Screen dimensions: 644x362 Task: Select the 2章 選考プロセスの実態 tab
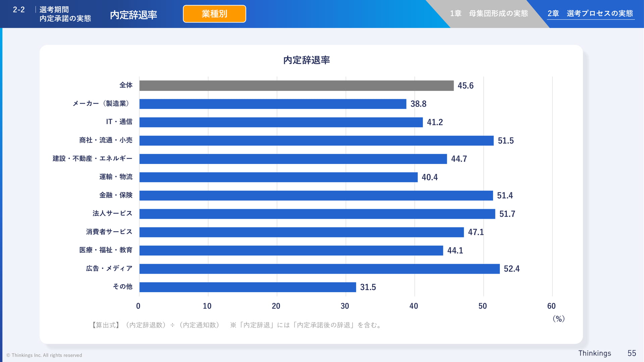click(x=590, y=13)
